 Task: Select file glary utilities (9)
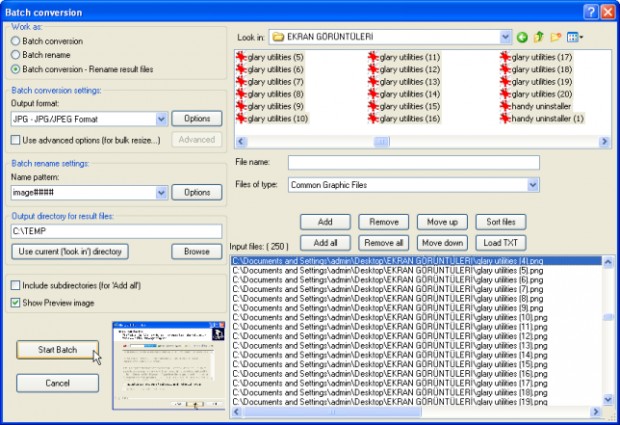tap(270, 106)
